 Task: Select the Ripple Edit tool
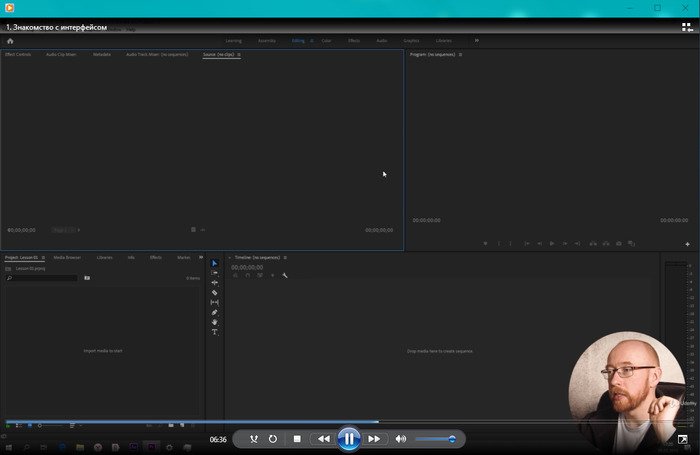[214, 282]
